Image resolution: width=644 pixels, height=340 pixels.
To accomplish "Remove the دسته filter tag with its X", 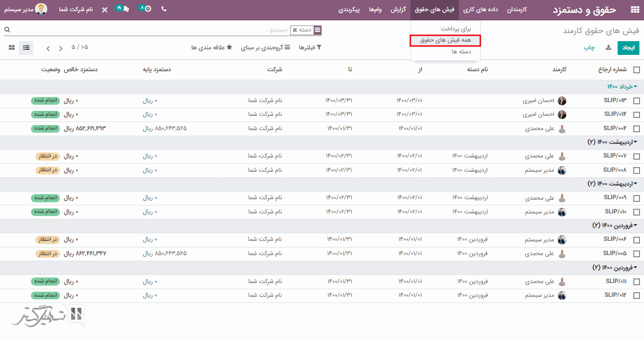I will [295, 30].
